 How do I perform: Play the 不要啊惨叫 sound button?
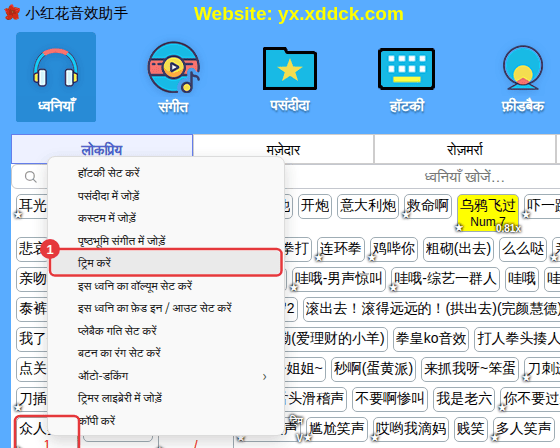point(390,399)
